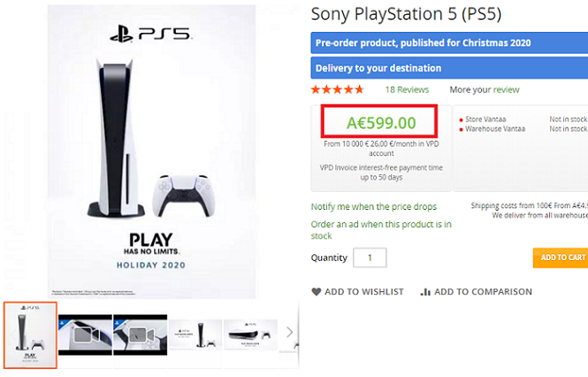Click the first video camera thumbnail
Image resolution: width=588 pixels, height=377 pixels.
click(85, 335)
